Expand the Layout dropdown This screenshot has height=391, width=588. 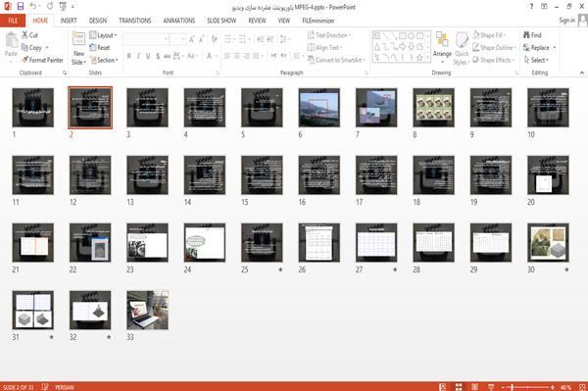103,35
